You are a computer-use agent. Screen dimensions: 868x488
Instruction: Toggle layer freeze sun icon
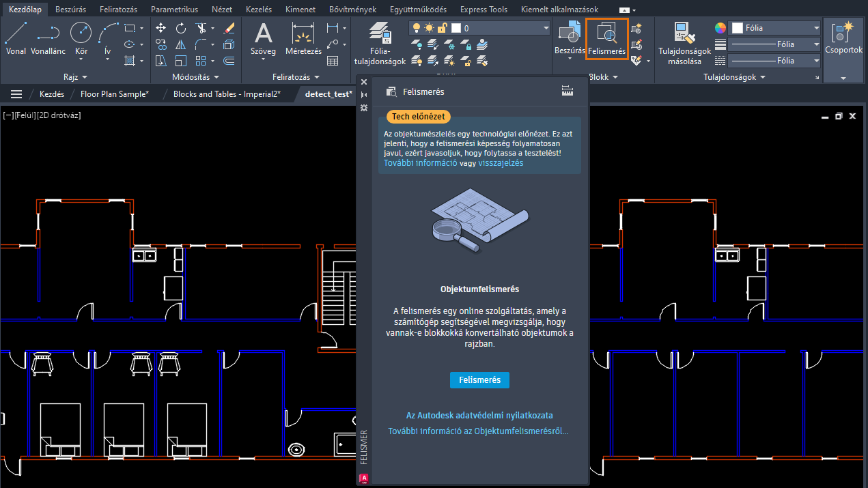tap(429, 28)
